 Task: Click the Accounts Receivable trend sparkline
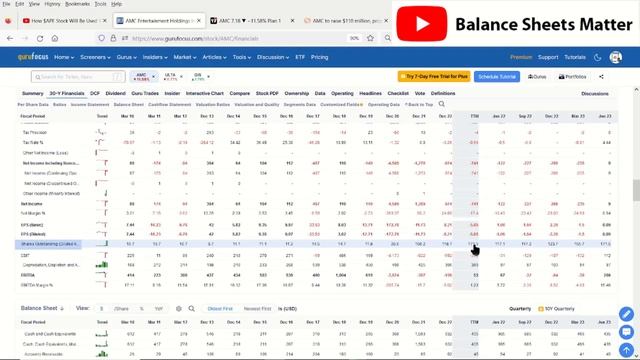[102, 354]
